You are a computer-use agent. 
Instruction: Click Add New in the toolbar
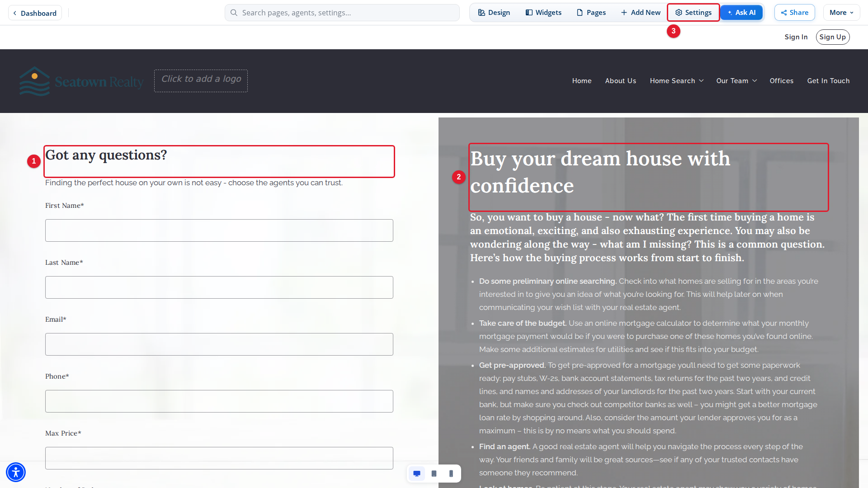(x=641, y=13)
